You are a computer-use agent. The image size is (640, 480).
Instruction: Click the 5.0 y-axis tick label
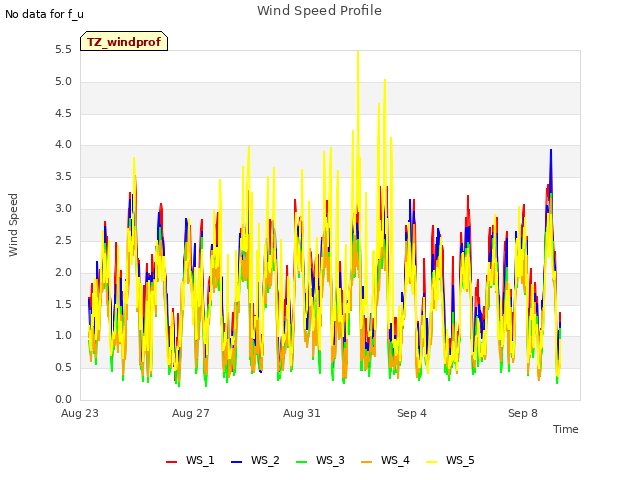click(x=63, y=82)
